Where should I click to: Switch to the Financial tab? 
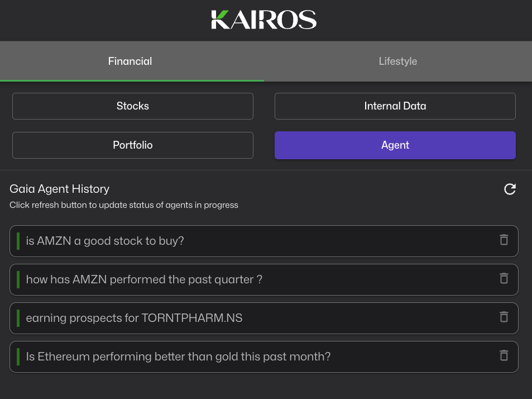click(x=130, y=61)
